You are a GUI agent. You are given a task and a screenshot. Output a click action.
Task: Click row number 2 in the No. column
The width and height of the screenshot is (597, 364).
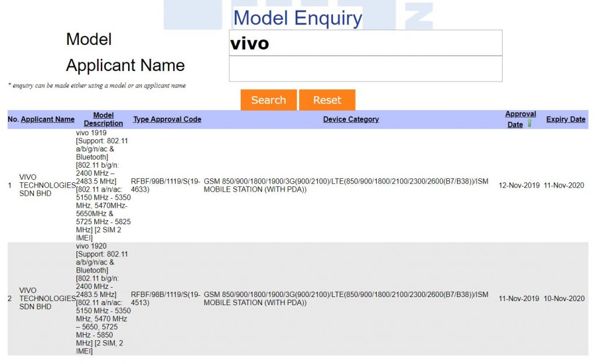click(x=9, y=299)
